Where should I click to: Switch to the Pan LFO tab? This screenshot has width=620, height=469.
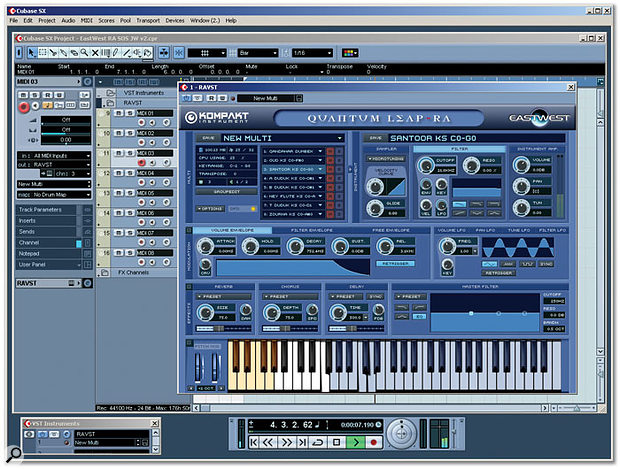485,230
